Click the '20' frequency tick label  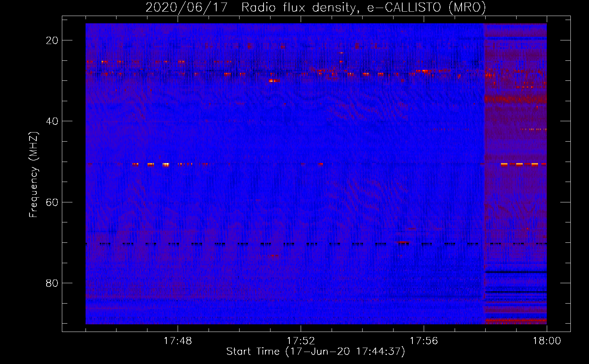(52, 40)
